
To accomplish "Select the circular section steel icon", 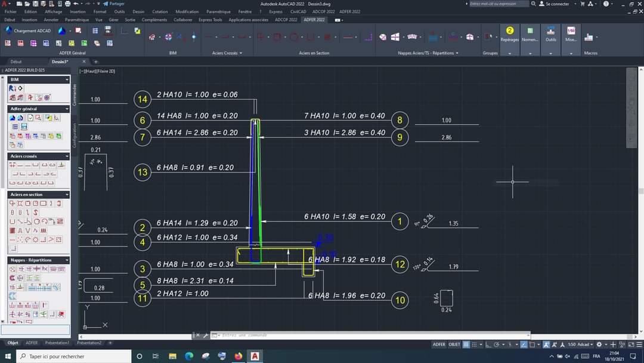I will pyautogui.click(x=293, y=37).
